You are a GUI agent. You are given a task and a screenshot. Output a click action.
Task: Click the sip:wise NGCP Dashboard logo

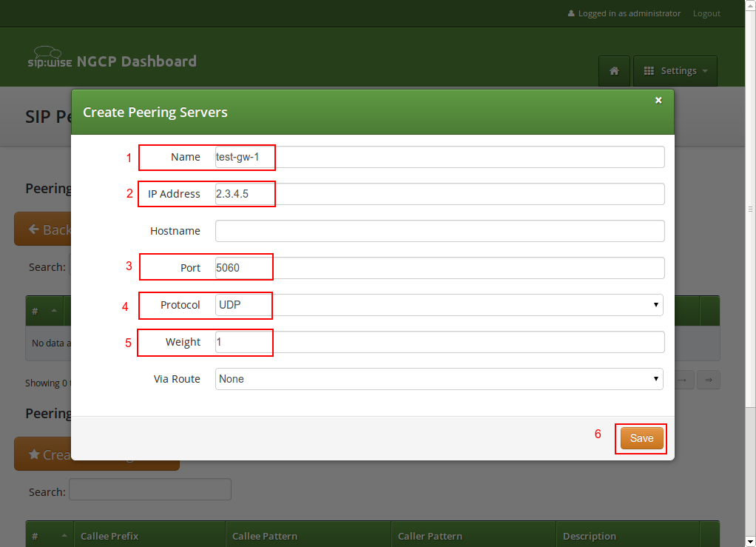(x=112, y=59)
